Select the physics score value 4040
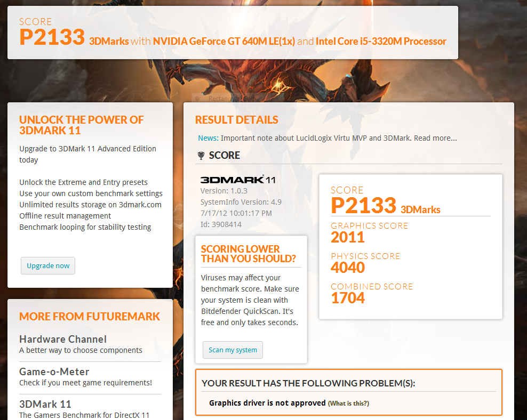The width and height of the screenshot is (527, 420). 348,268
